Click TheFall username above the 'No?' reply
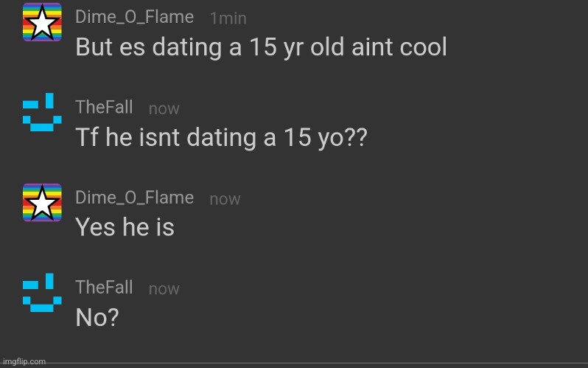Viewport: 588px width, 368px height. point(105,288)
